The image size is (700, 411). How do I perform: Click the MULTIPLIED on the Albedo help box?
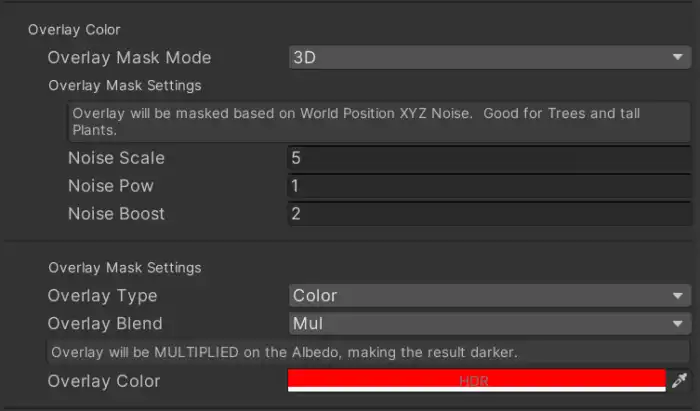point(368,352)
